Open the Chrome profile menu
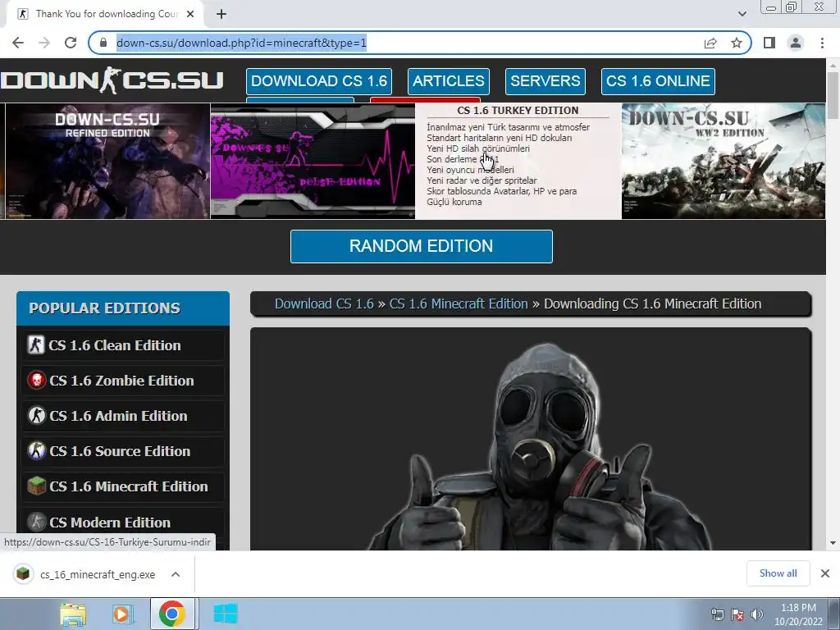 796,43
